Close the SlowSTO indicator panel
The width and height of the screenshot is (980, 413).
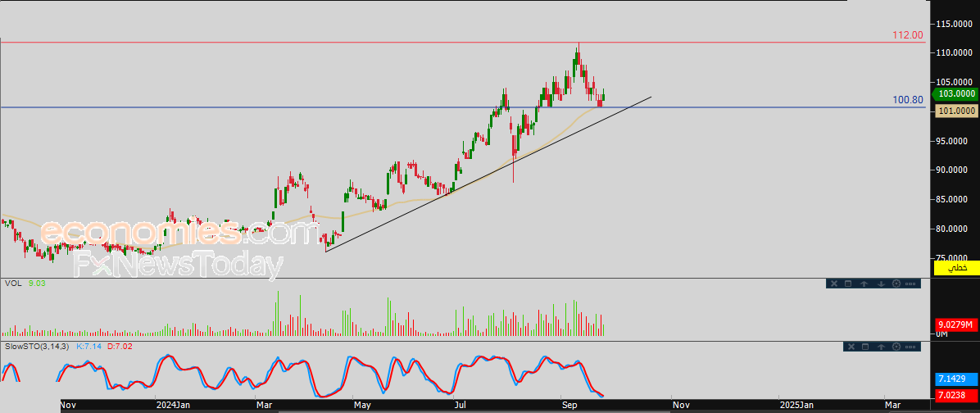click(x=851, y=347)
